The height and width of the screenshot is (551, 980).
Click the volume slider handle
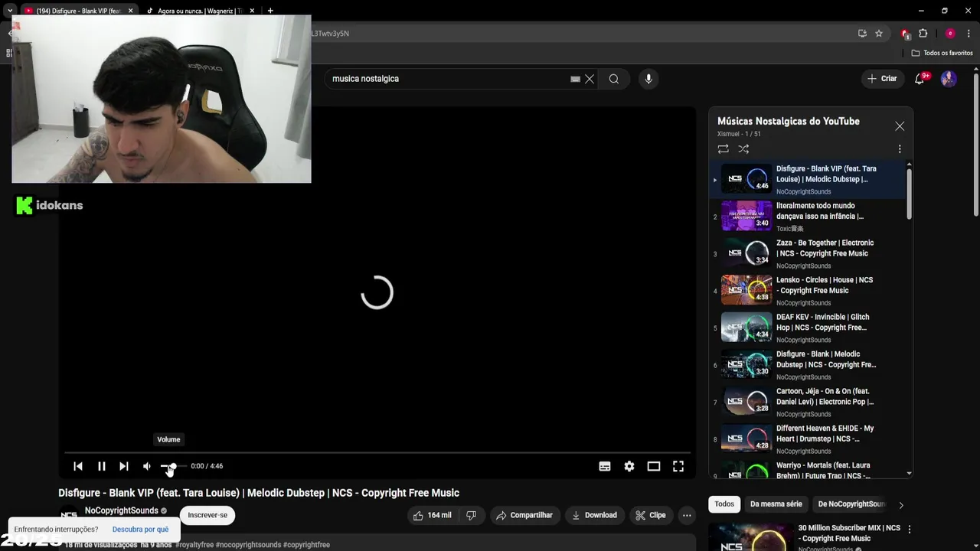tap(173, 466)
